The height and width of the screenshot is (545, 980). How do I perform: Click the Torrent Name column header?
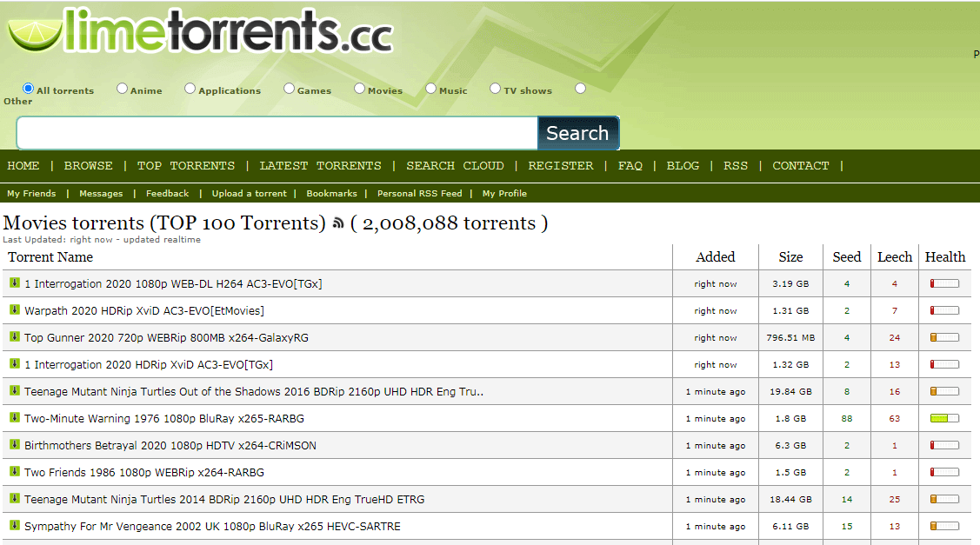50,257
